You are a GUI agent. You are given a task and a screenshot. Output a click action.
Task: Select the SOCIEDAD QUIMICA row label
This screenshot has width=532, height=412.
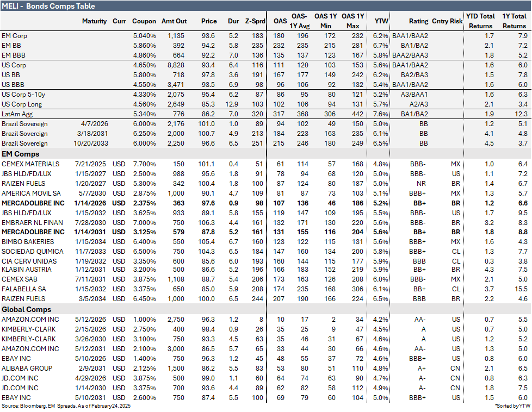coord(33,252)
